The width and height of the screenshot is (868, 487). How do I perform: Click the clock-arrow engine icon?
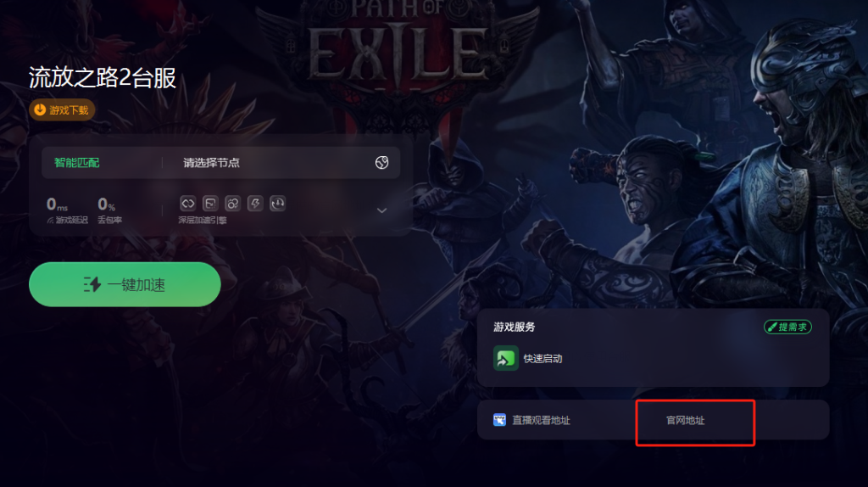pyautogui.click(x=277, y=204)
